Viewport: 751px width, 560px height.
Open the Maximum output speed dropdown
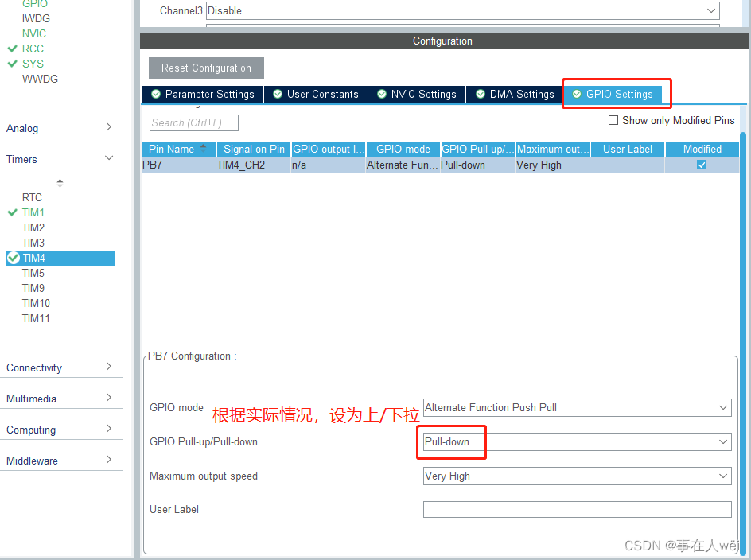click(577, 476)
